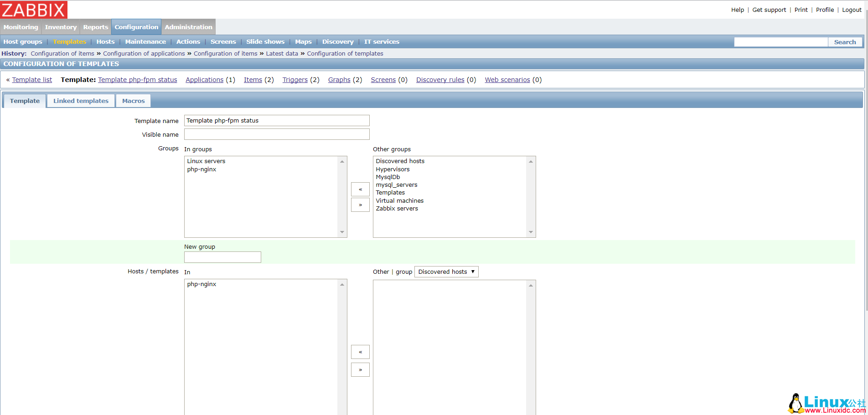
Task: Open the Discovery submenu page
Action: (338, 41)
